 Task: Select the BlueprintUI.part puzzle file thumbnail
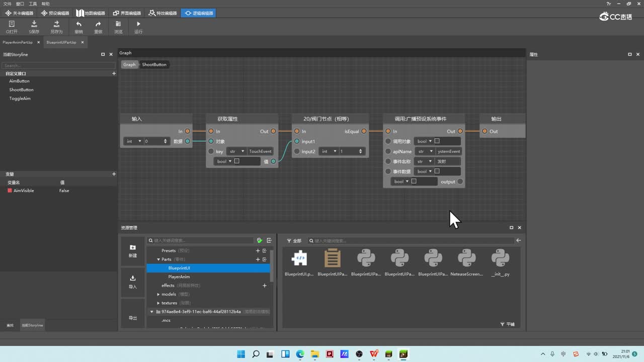coord(299,258)
